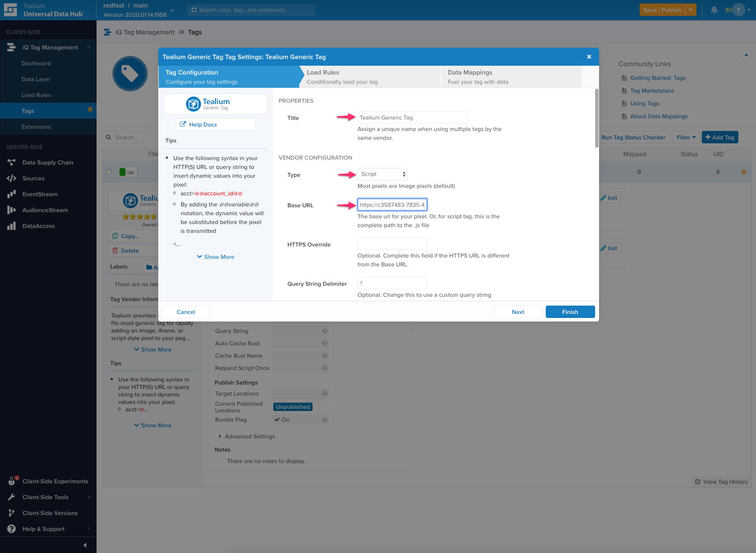
Task: Open Help Docs link
Action: [216, 124]
